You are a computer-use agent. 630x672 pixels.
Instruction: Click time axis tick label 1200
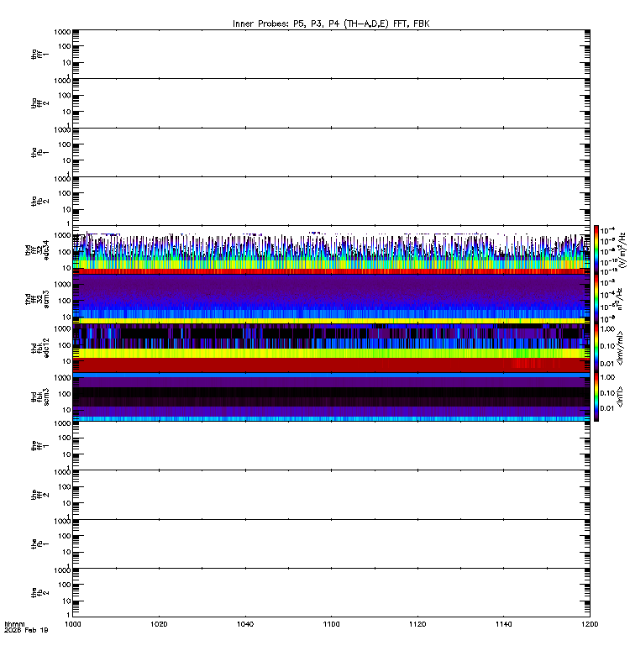(x=590, y=624)
